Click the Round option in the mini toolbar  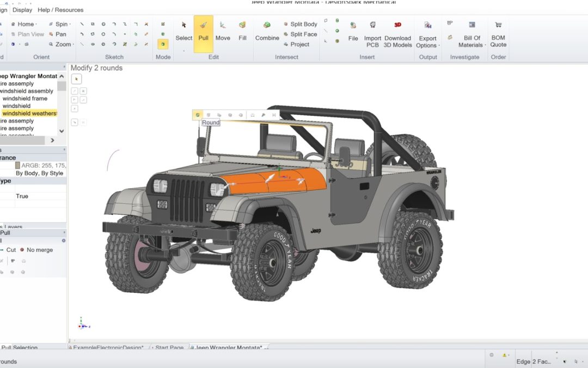[198, 115]
